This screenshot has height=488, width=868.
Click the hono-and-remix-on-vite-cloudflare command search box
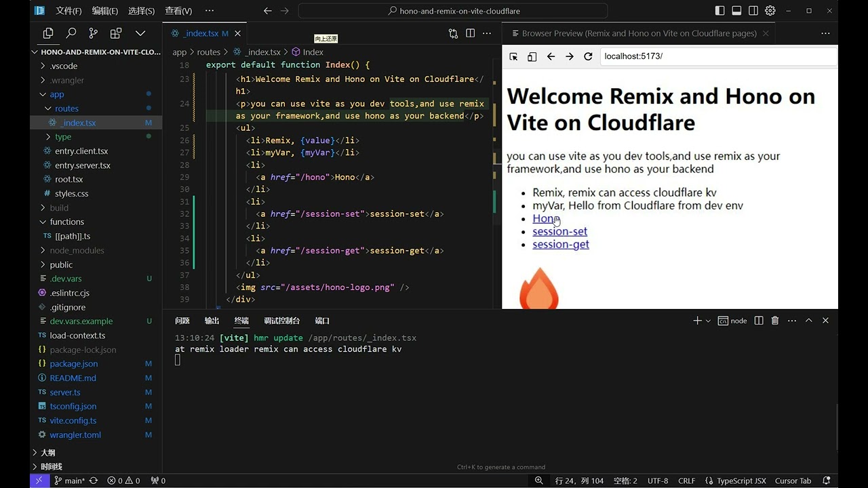coord(453,11)
